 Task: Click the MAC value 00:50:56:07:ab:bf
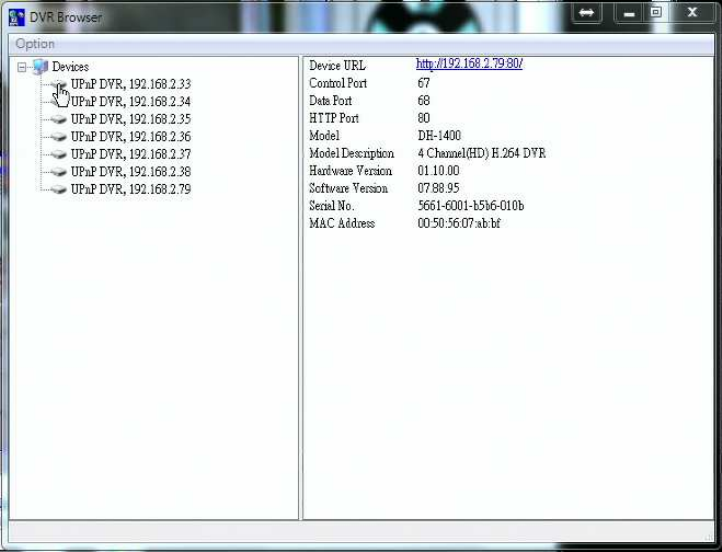point(459,223)
